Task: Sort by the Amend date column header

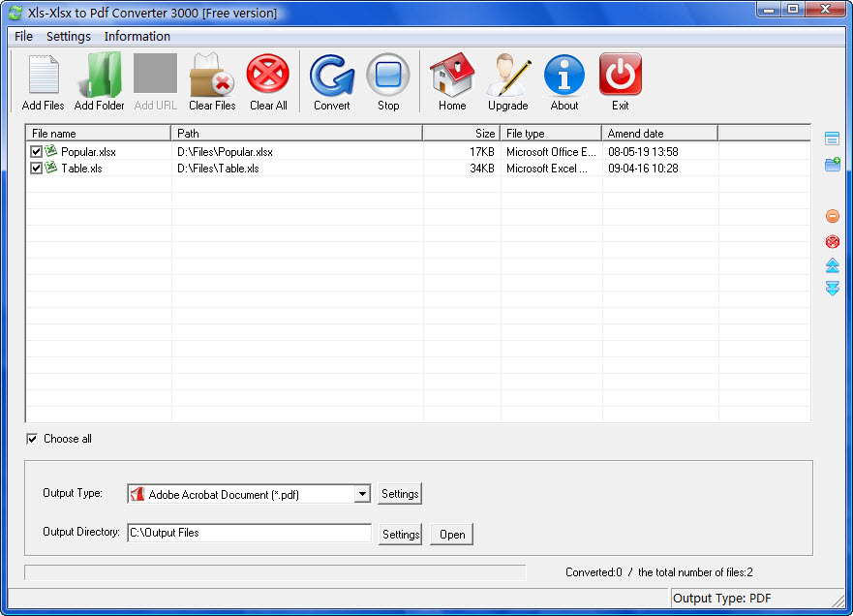Action: pos(660,134)
